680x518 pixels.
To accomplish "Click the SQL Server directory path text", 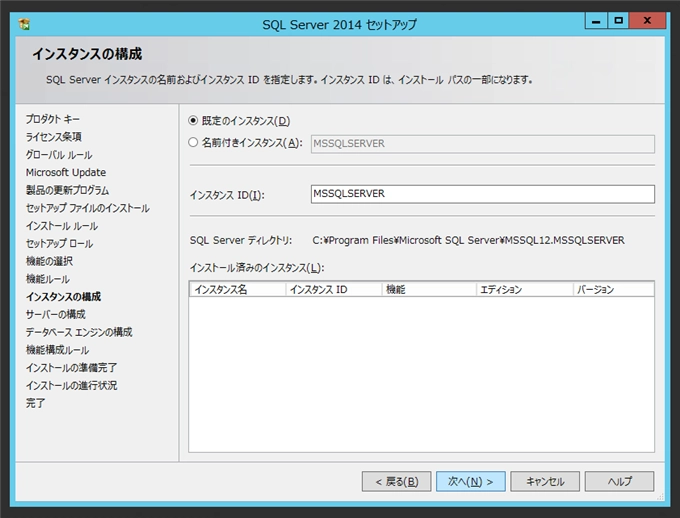I will [x=468, y=240].
